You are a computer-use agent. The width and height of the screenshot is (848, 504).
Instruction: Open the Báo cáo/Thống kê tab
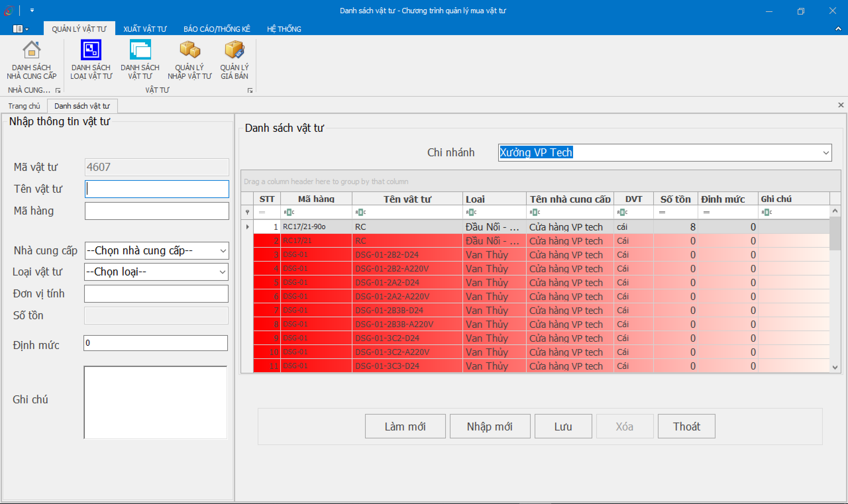216,29
